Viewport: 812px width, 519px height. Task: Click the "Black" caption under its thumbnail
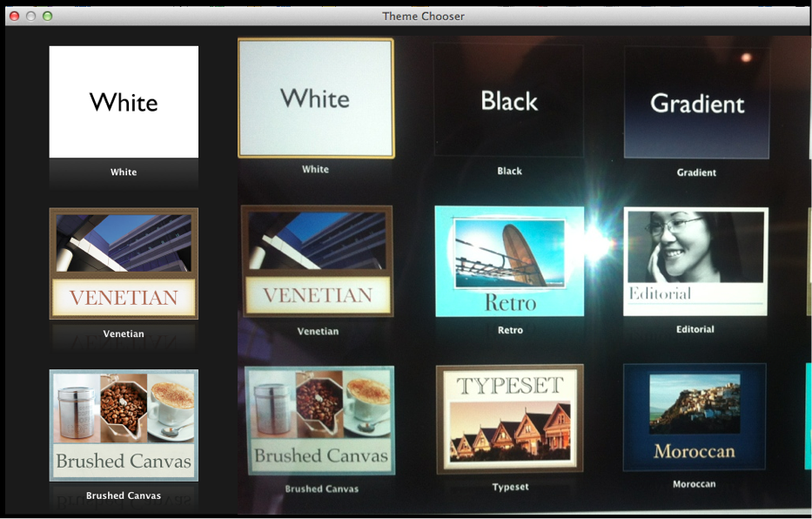[509, 172]
